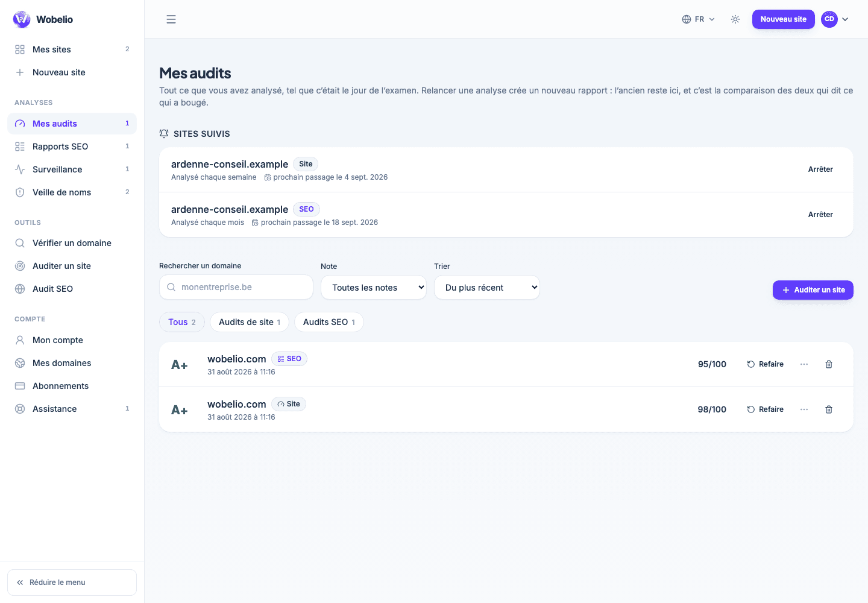868x603 pixels.
Task: Open Surveillance in sidebar
Action: pos(72,169)
